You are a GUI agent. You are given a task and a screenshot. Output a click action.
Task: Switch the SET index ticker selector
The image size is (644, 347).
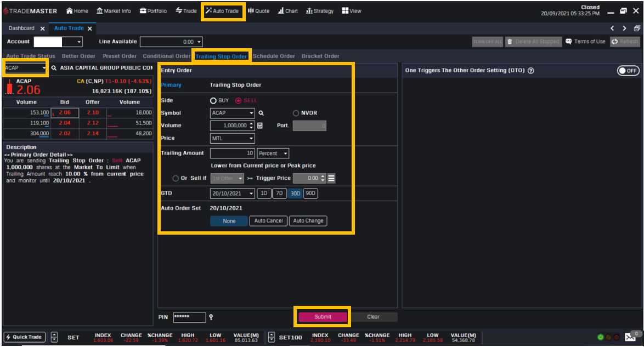[54, 337]
